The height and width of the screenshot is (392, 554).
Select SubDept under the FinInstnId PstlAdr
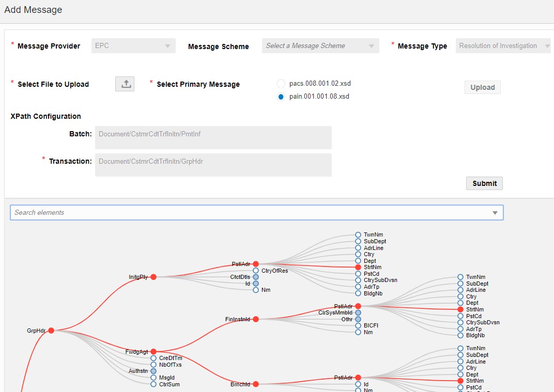(460, 283)
